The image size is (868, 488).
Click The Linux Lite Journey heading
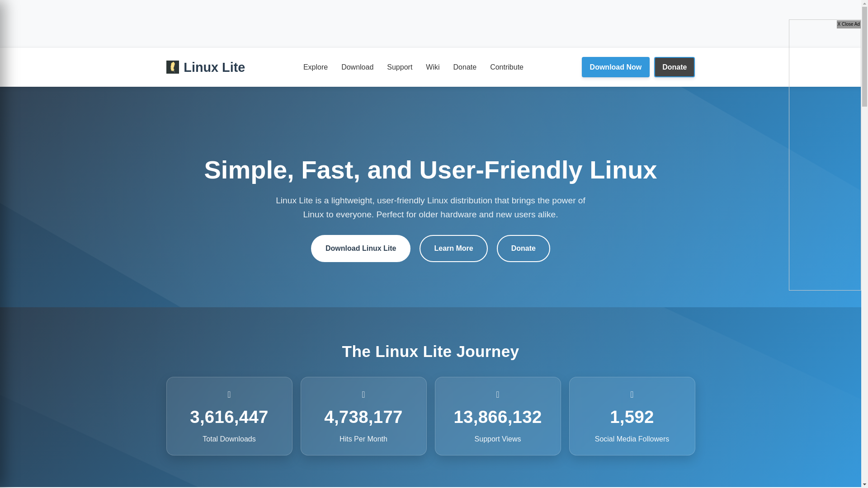point(430,352)
